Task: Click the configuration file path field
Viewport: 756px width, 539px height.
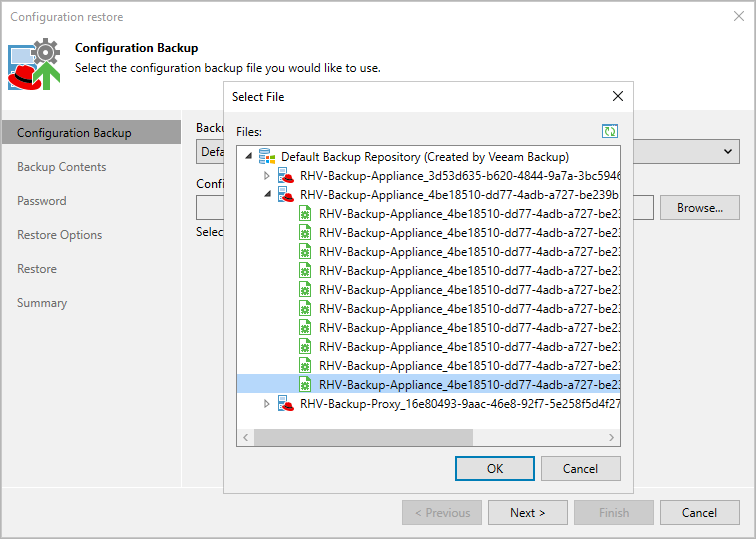Action: click(643, 208)
